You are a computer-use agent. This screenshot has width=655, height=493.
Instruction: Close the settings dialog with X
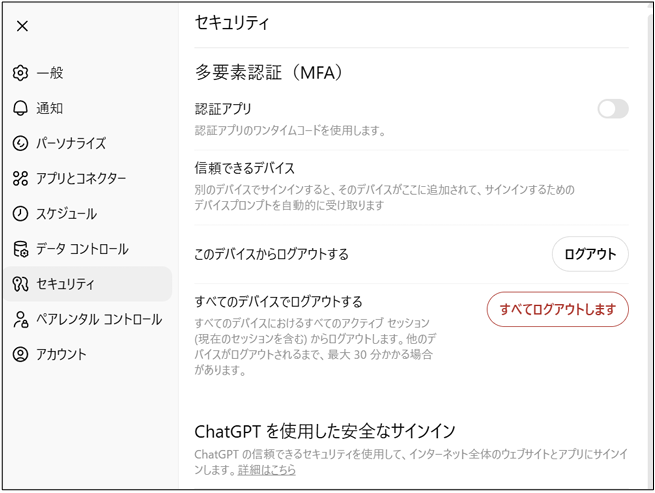pyautogui.click(x=22, y=27)
